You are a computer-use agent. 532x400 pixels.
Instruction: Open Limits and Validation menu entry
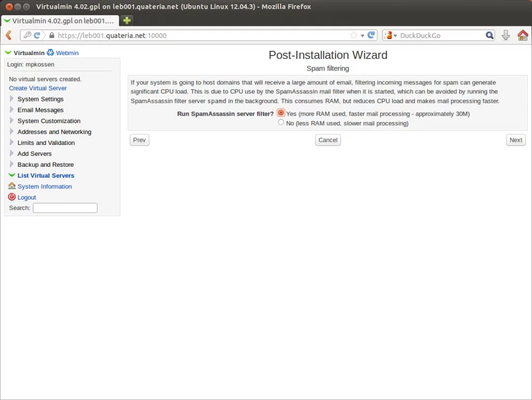[46, 143]
